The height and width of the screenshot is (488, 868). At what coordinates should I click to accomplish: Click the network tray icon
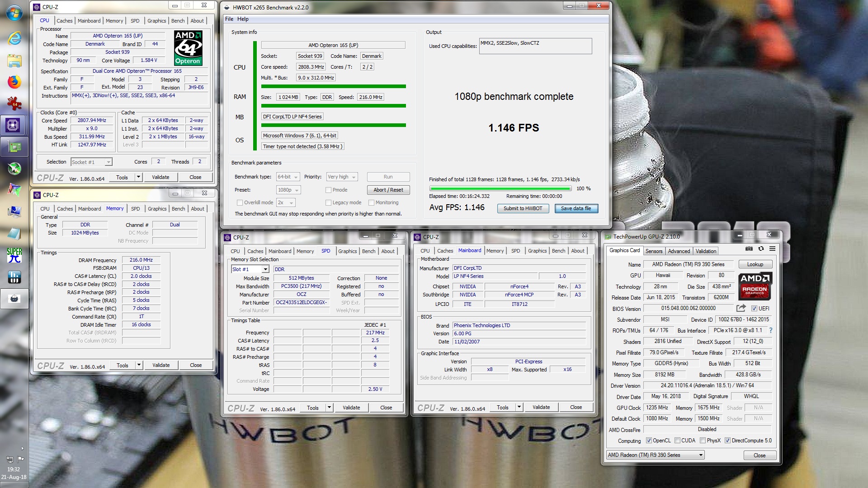pyautogui.click(x=9, y=459)
